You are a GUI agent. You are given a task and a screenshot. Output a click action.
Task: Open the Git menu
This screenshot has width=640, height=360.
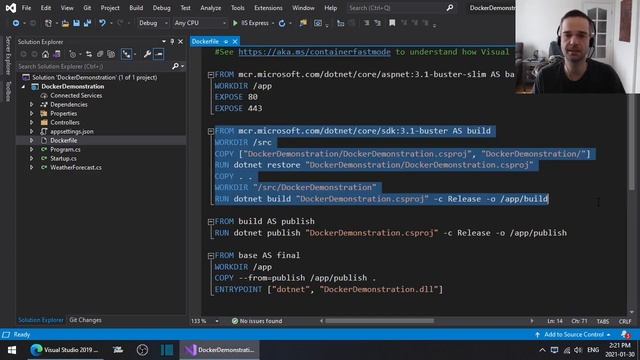click(87, 8)
